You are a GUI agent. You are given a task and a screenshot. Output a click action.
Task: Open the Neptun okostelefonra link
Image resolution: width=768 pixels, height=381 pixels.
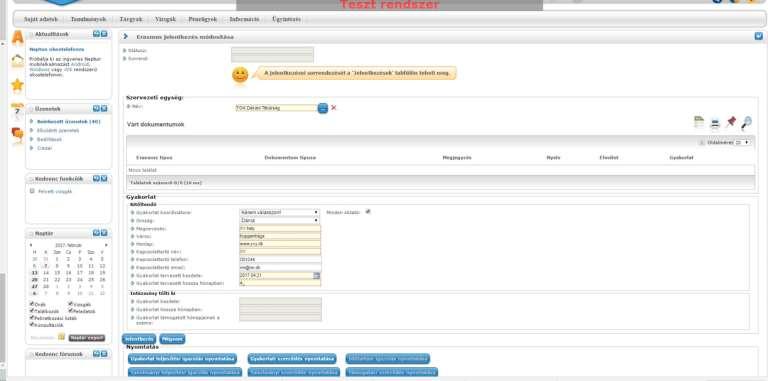pos(57,49)
